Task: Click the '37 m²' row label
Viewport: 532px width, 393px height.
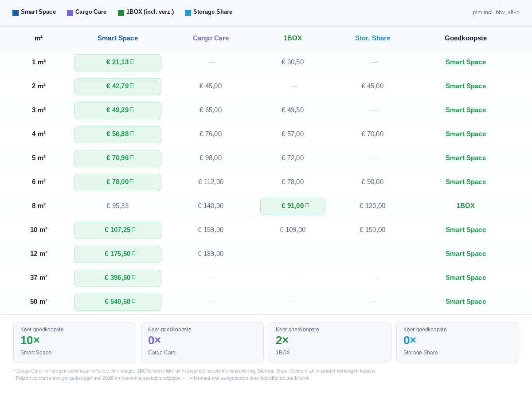Action: (x=39, y=278)
